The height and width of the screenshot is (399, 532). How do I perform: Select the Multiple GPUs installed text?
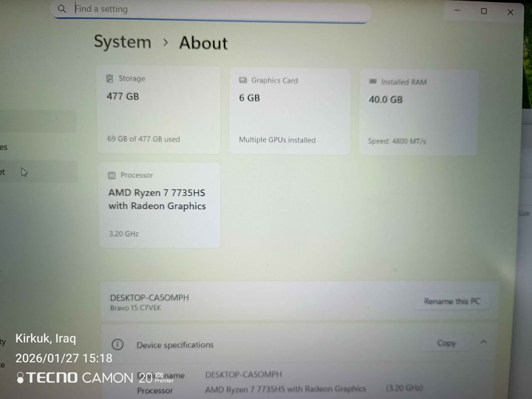(x=277, y=140)
